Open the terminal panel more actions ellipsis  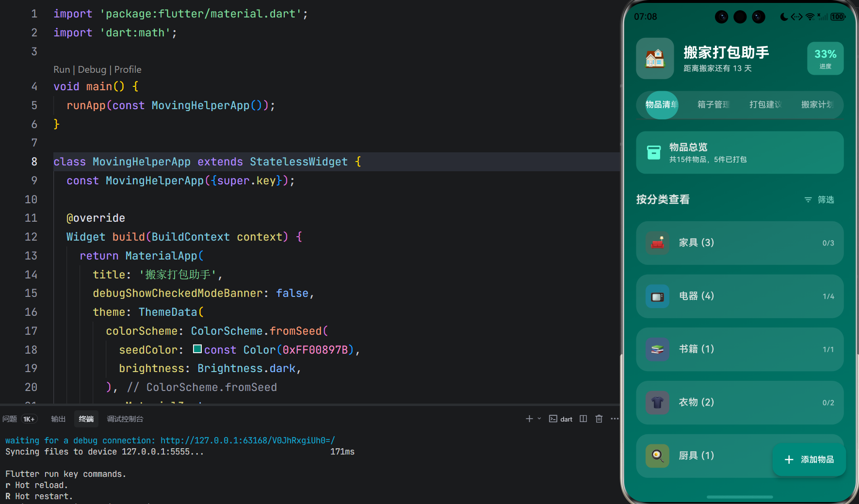click(x=615, y=419)
